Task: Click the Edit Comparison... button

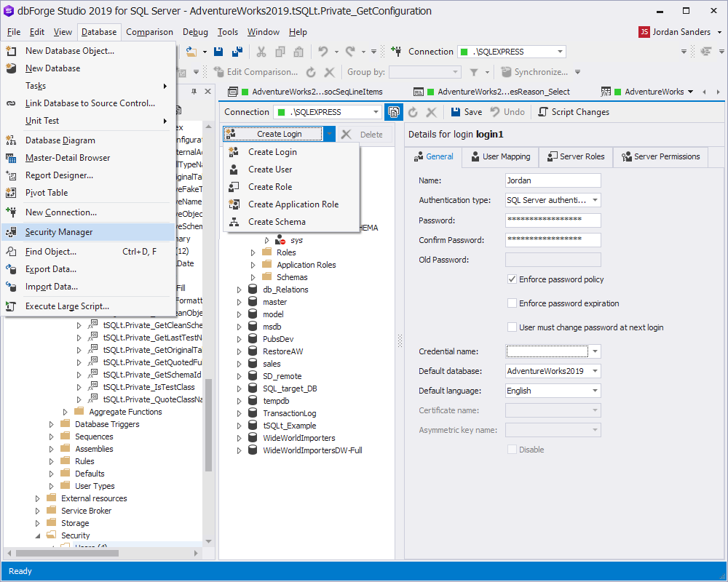Action: [256, 72]
